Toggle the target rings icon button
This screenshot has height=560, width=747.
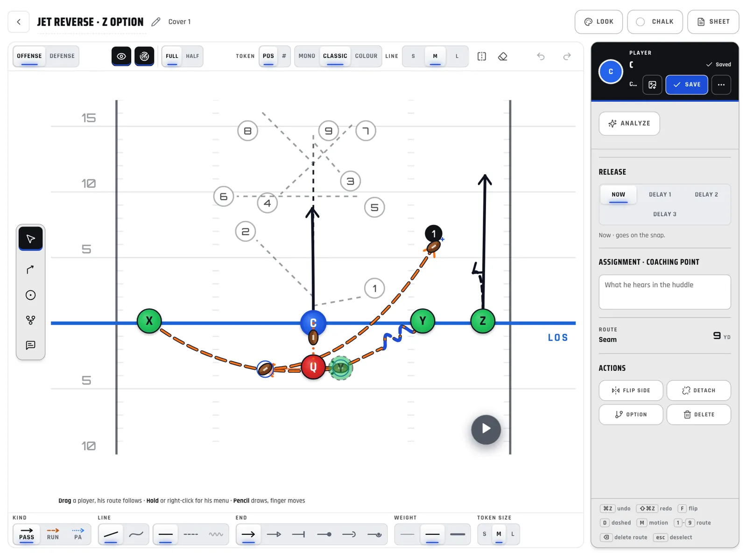pos(144,56)
